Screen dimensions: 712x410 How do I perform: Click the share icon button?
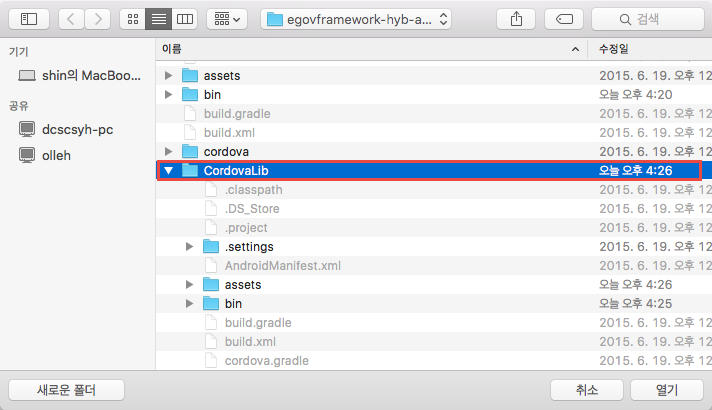[516, 19]
